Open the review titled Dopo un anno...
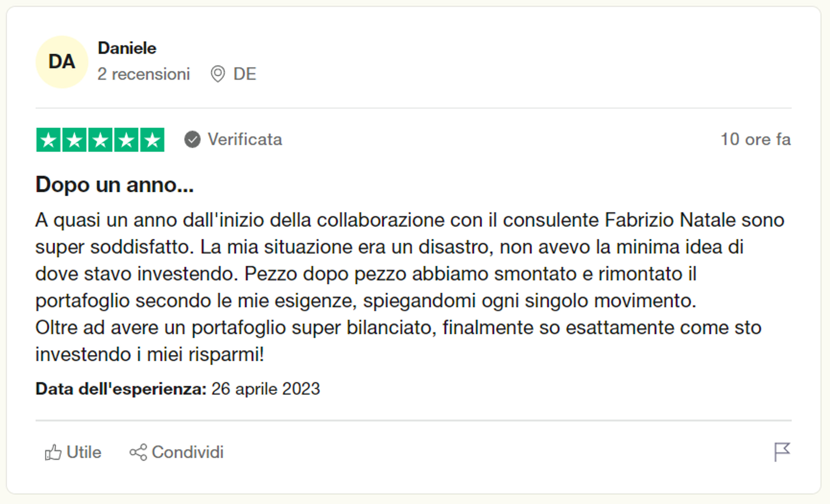 tap(115, 185)
